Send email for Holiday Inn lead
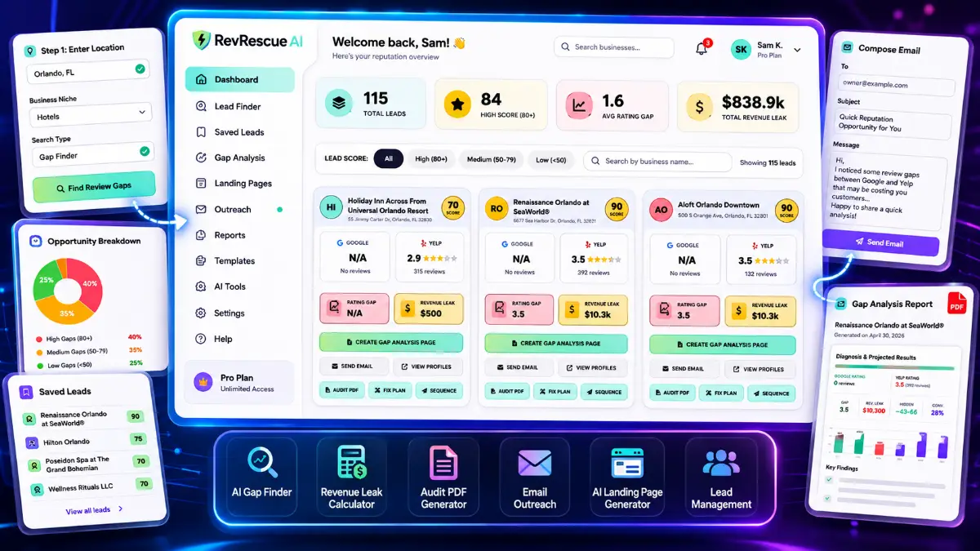Viewport: 980px width, 551px height. (354, 367)
